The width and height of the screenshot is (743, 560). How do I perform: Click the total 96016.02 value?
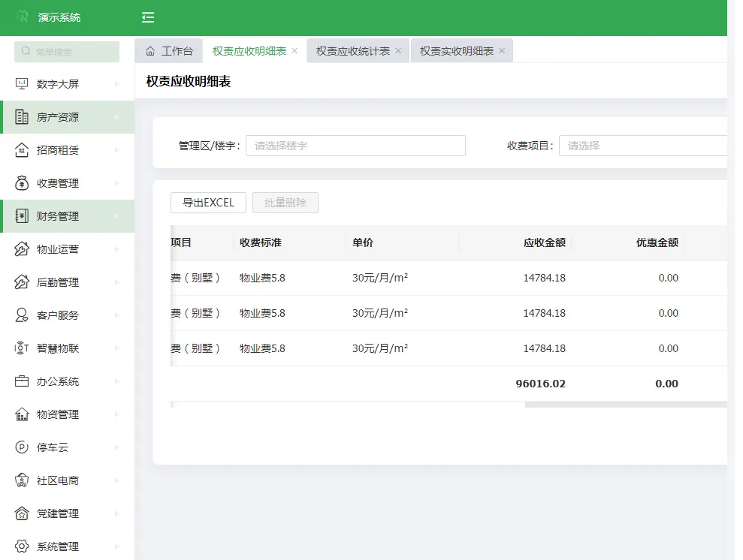[x=541, y=384]
